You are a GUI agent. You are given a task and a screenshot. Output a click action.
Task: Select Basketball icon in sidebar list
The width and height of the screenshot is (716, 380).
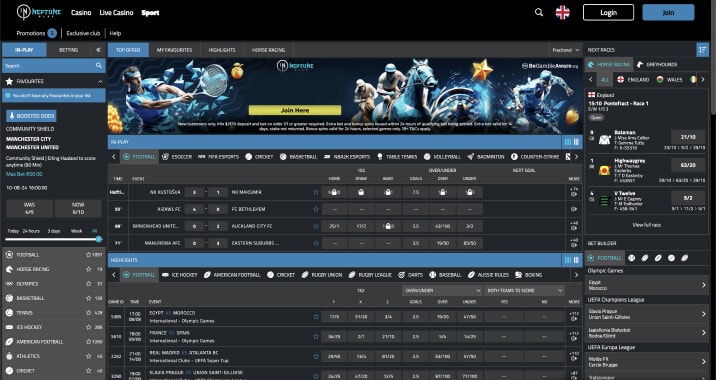pos(9,298)
